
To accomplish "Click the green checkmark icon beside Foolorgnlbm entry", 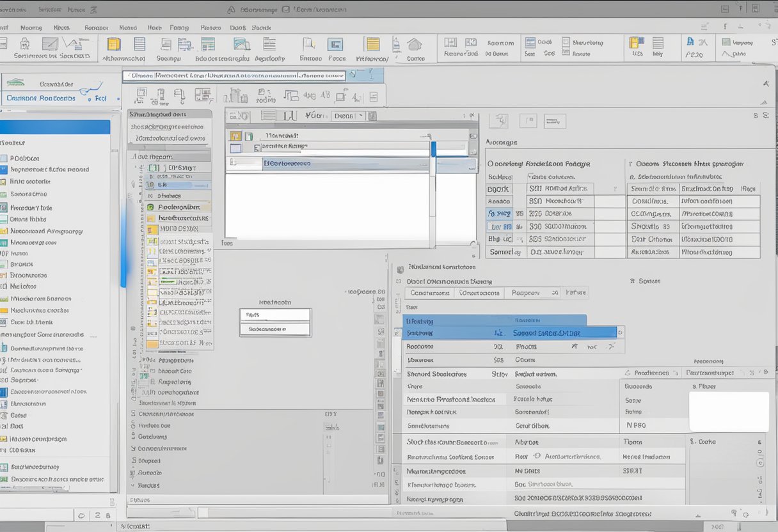I will [x=152, y=207].
